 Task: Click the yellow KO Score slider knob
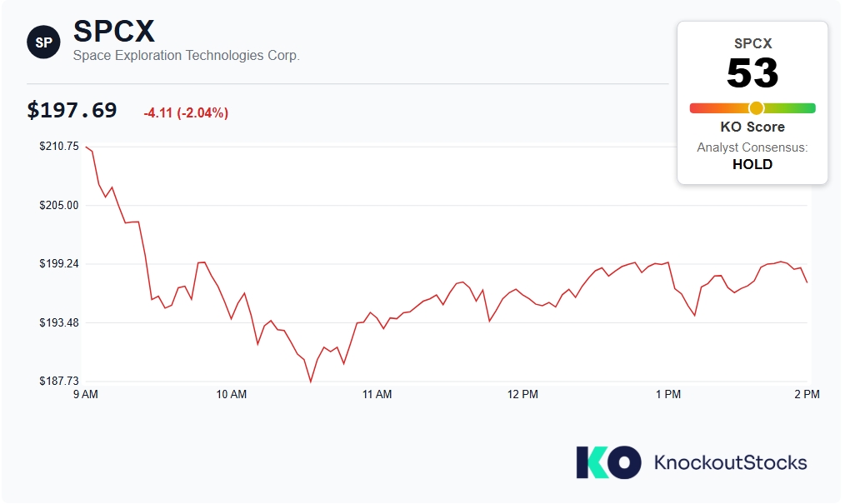coord(756,108)
